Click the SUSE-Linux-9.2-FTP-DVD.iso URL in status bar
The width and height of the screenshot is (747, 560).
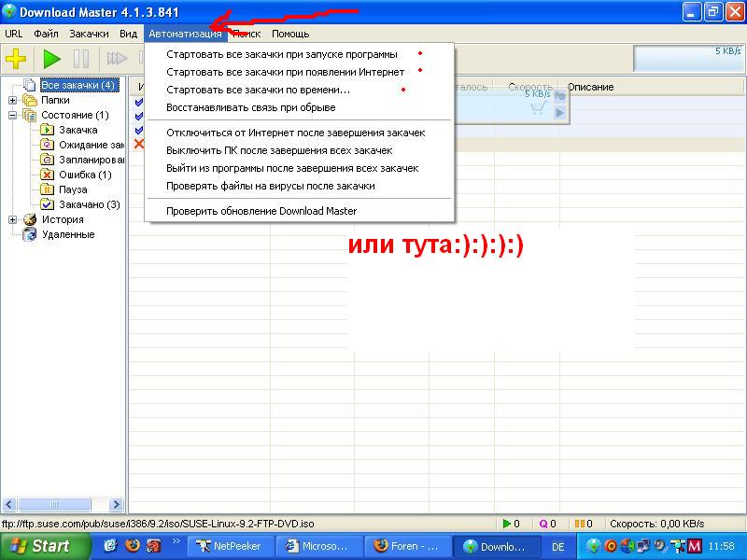[x=158, y=524]
